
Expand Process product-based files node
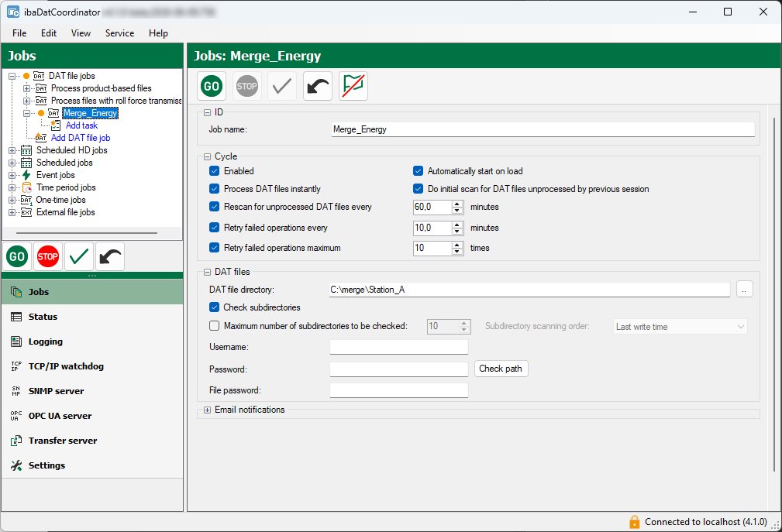pos(27,88)
